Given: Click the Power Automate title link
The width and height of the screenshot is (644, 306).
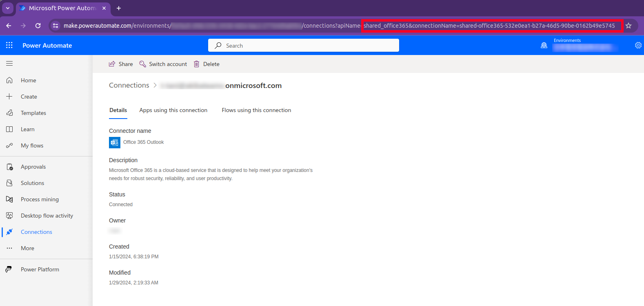Looking at the screenshot, I should click(x=47, y=46).
